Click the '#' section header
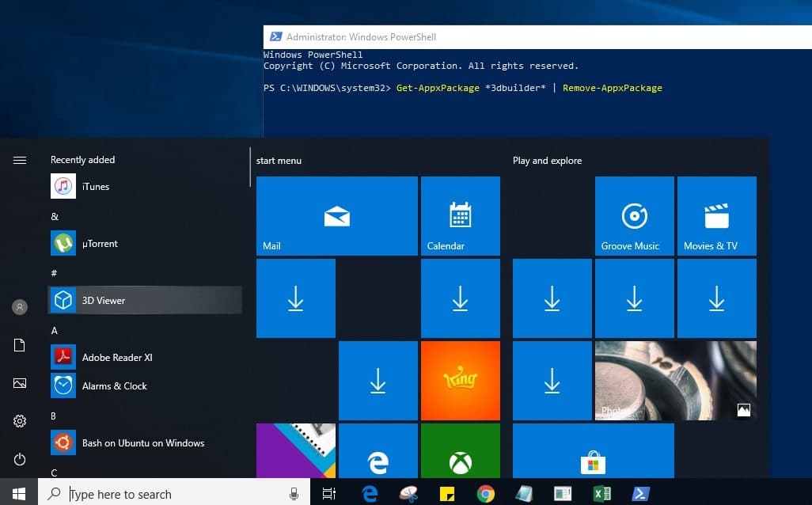 click(x=54, y=273)
